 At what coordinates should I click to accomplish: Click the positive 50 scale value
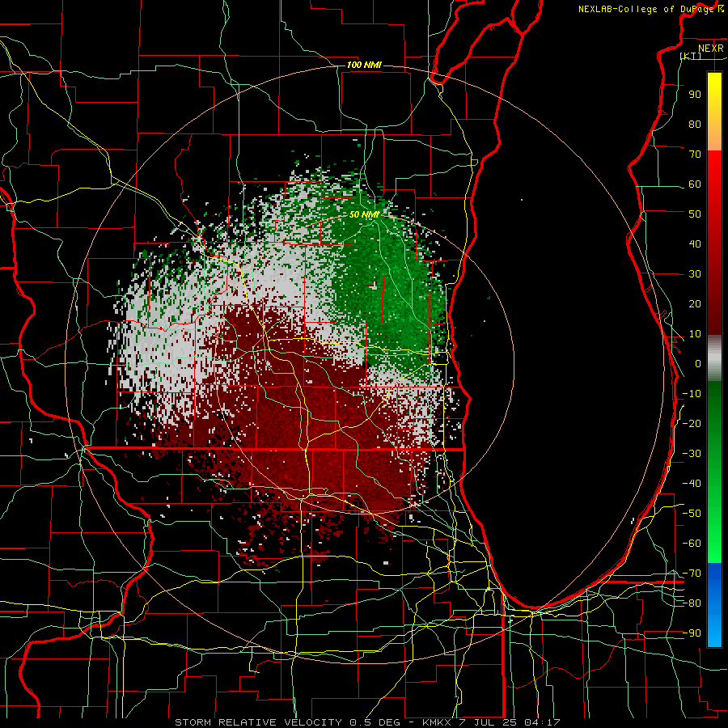pos(695,214)
